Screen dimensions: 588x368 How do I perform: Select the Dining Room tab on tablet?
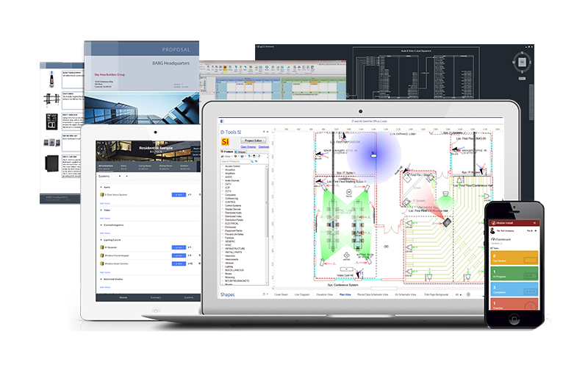[165, 167]
